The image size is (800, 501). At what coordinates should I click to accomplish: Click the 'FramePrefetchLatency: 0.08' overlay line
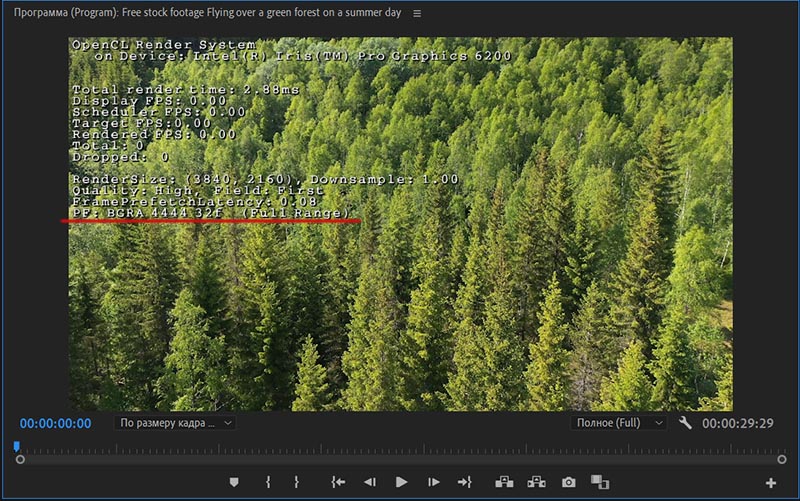point(194,202)
